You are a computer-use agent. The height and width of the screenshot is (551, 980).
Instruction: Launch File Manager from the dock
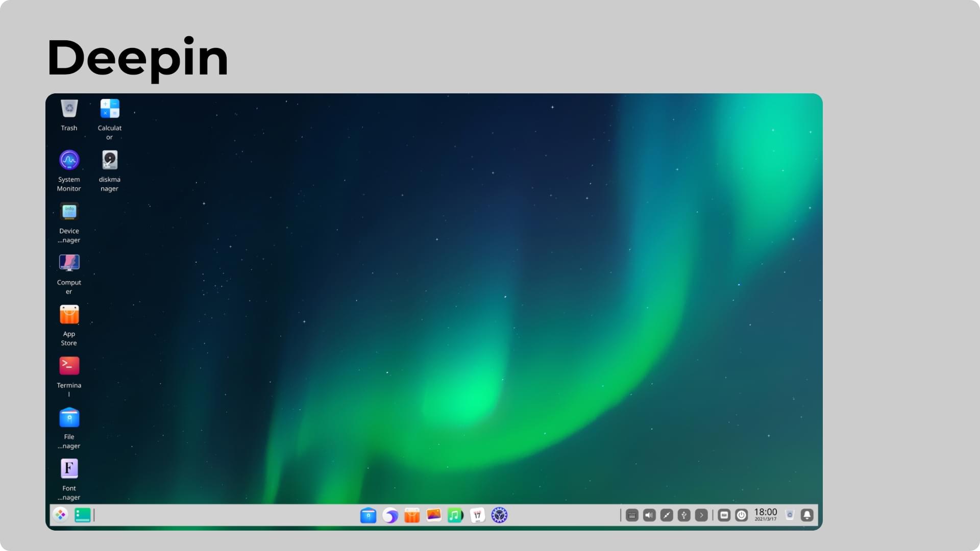(368, 515)
